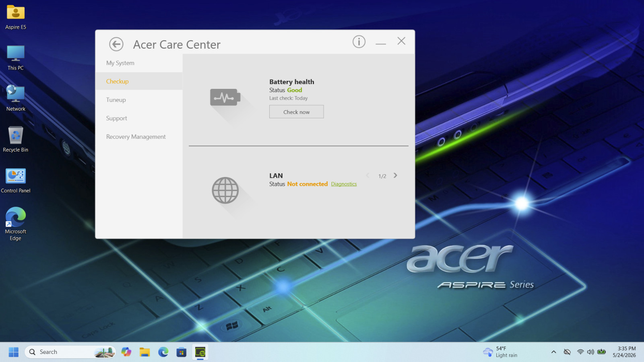Open the Windows Start menu
The width and height of the screenshot is (644, 362).
point(14,352)
